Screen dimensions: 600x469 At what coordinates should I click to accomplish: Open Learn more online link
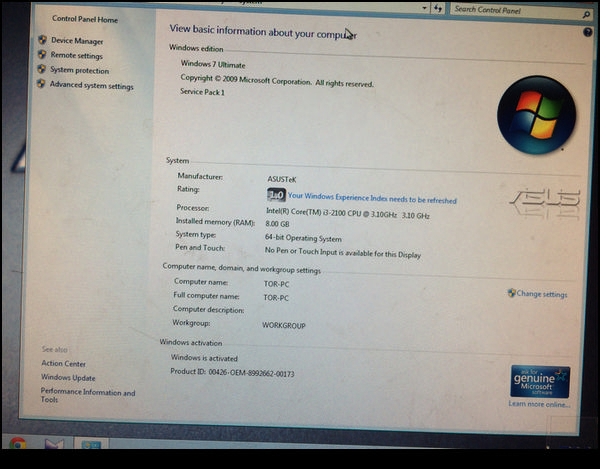point(539,404)
